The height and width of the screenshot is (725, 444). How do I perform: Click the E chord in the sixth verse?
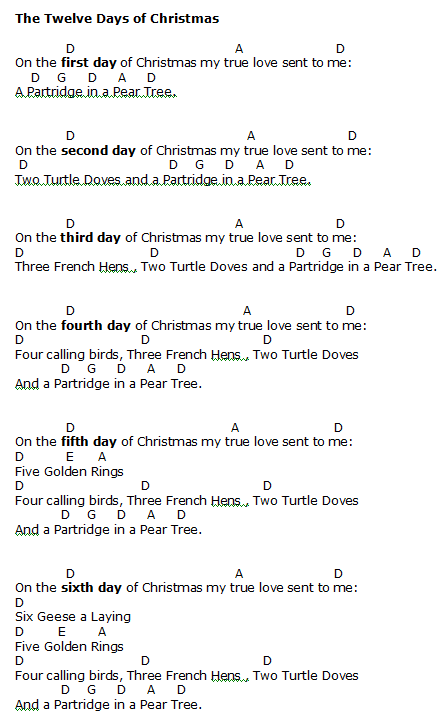(x=62, y=632)
